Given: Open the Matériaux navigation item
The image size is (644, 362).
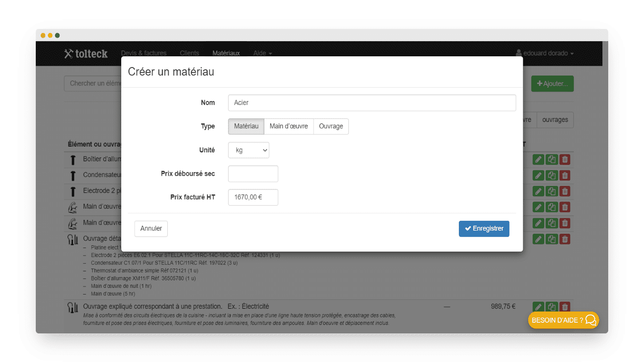Looking at the screenshot, I should point(226,53).
